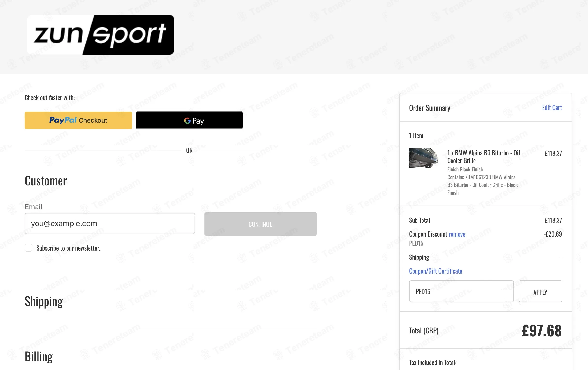
Task: Click the Newsletter subscribe label text
Action: [68, 248]
